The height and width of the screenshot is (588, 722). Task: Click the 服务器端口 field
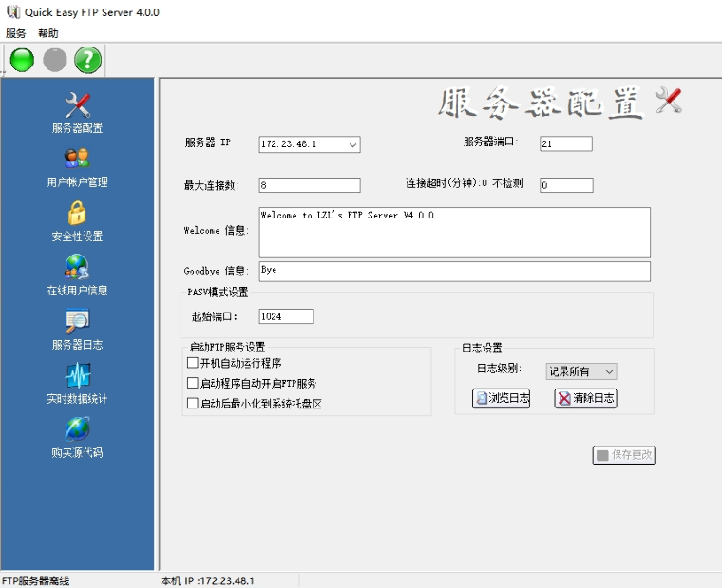[566, 143]
